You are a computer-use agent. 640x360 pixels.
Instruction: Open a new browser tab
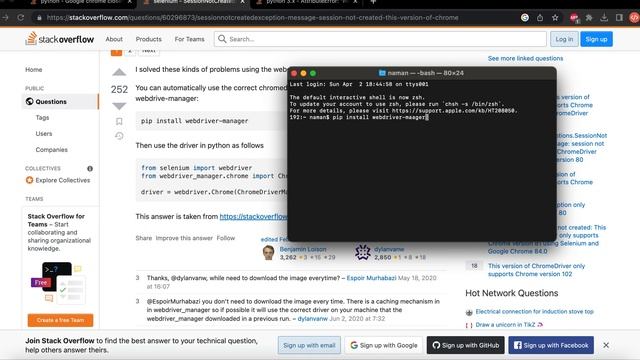373,2
